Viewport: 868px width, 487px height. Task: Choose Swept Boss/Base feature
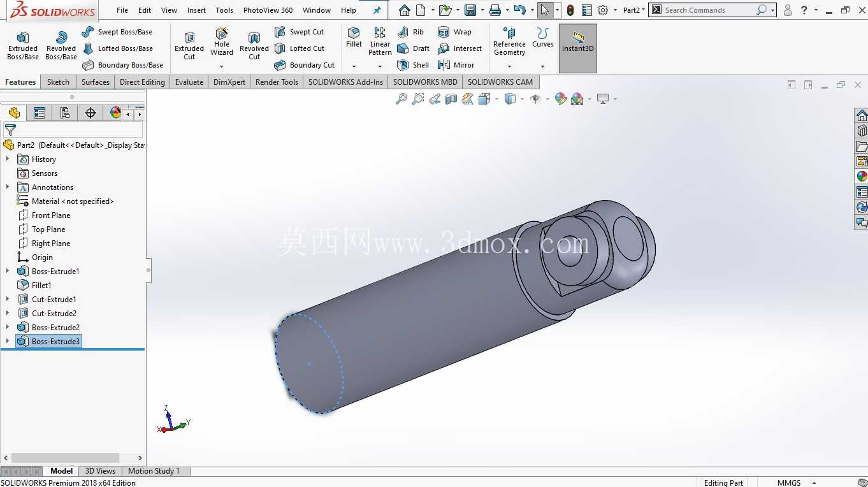[x=117, y=32]
